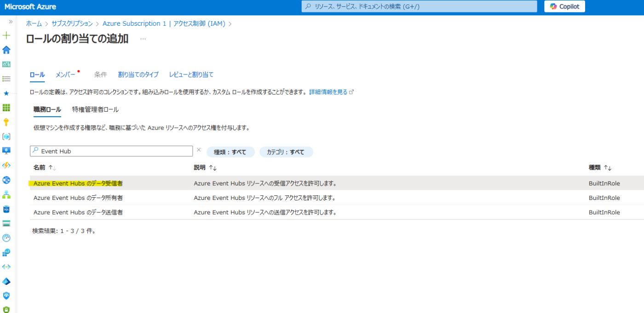The height and width of the screenshot is (313, 644).
Task: Click the 検索結果: 1 - 3 / 3 件 text
Action: [64, 231]
